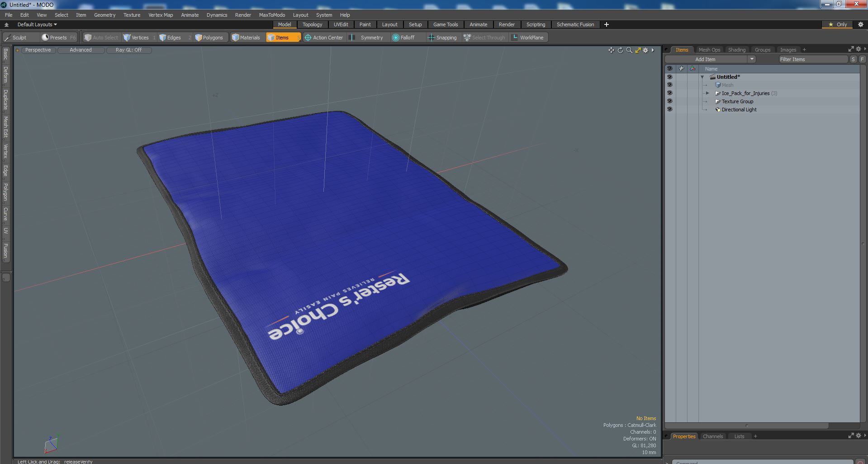Open the Render menu
This screenshot has width=868, height=464.
tap(243, 15)
